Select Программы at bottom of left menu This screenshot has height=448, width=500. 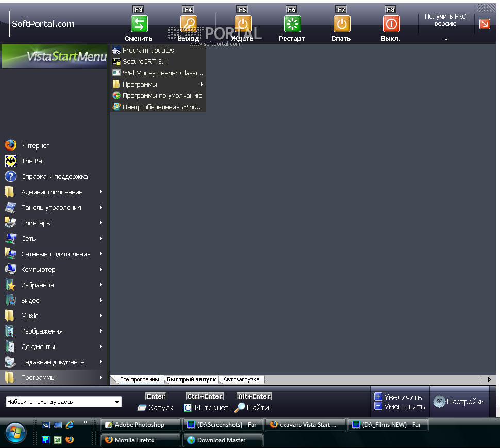click(x=54, y=377)
